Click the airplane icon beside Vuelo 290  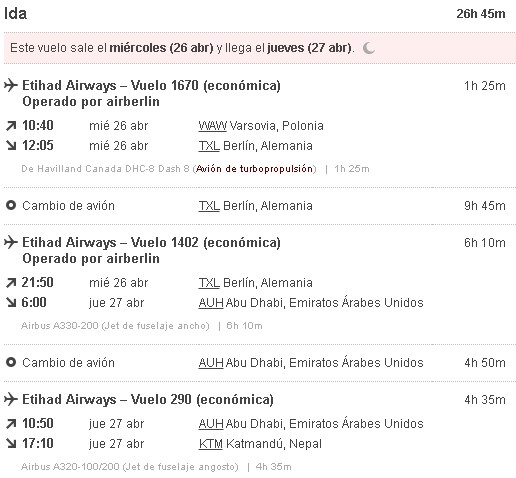tap(11, 399)
